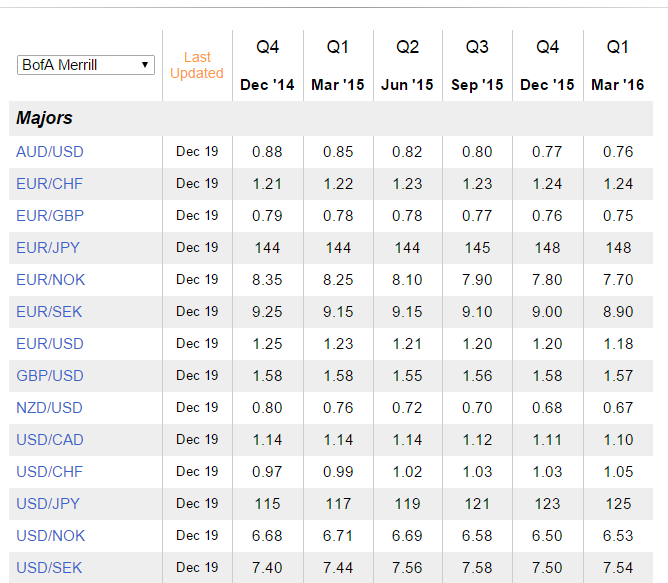668x583 pixels.
Task: Follow the USD/CAD link
Action: coord(50,439)
